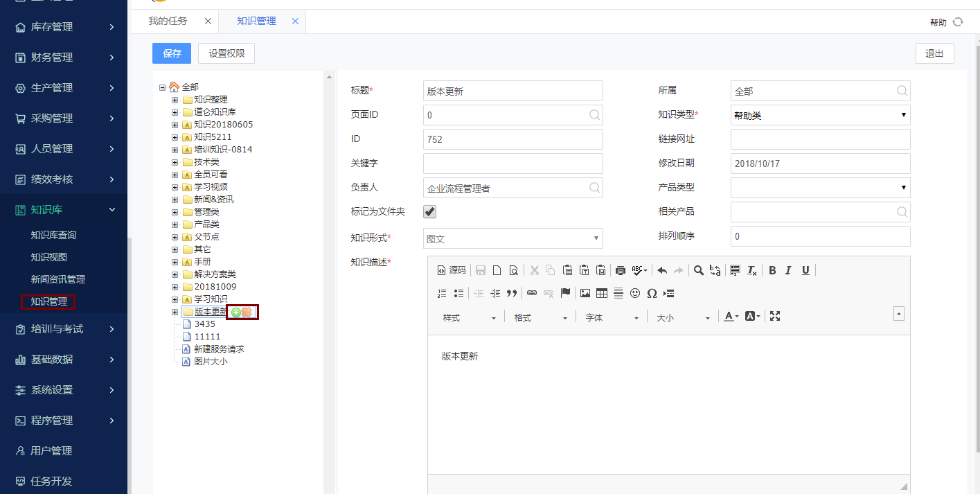Insert a smiley emoticon into the description
Screen dimensions: 980x494
point(635,293)
